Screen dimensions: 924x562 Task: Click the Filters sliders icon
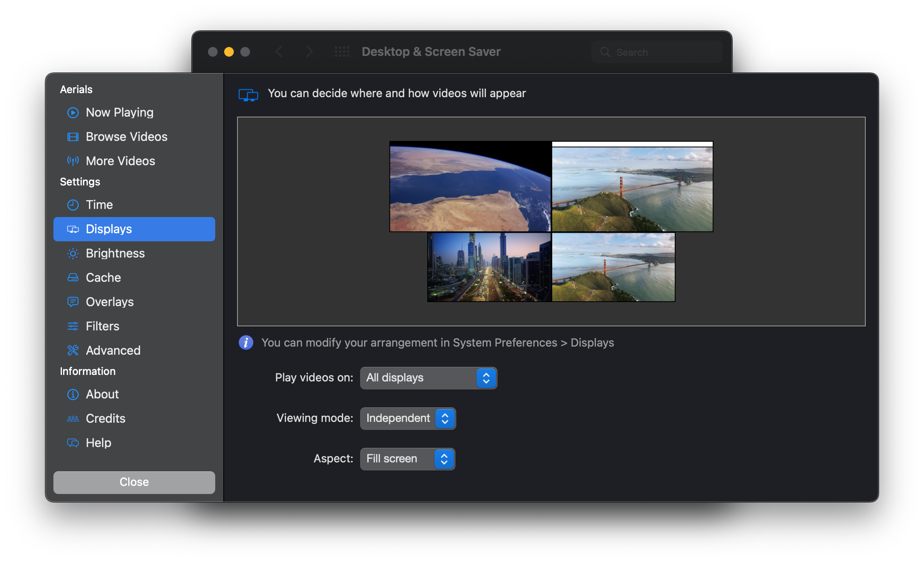[x=73, y=326]
